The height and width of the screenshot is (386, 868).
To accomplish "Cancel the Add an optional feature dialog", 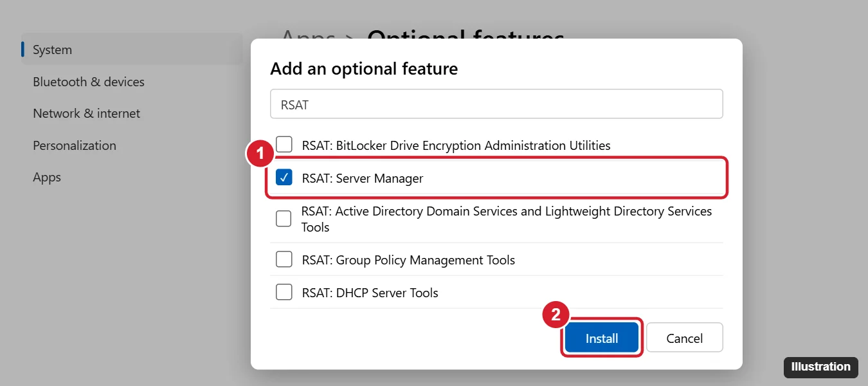I will (x=685, y=338).
